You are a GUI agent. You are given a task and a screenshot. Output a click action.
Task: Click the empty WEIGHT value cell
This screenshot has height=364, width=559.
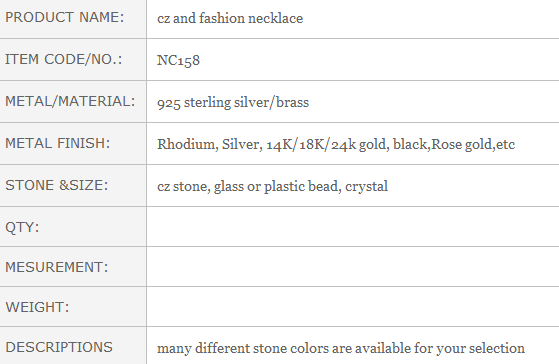(x=353, y=306)
